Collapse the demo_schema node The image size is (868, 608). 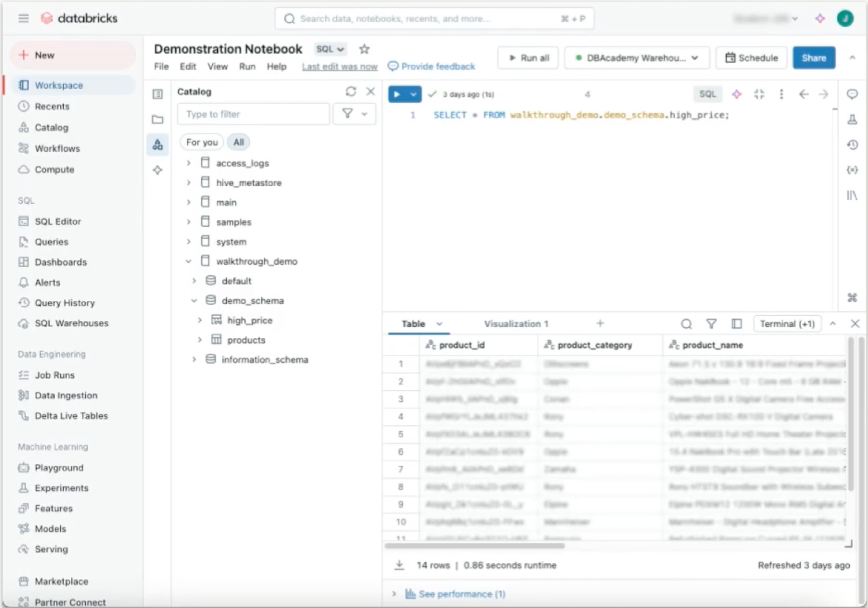point(194,300)
